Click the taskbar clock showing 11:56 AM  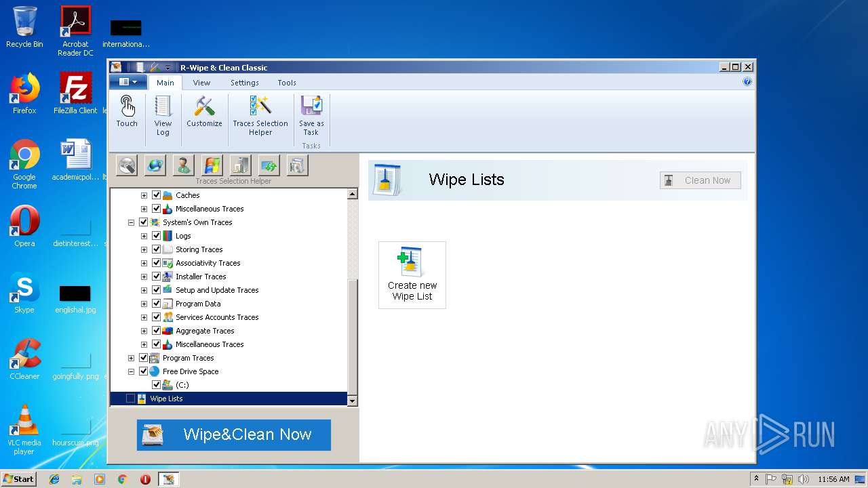click(833, 479)
